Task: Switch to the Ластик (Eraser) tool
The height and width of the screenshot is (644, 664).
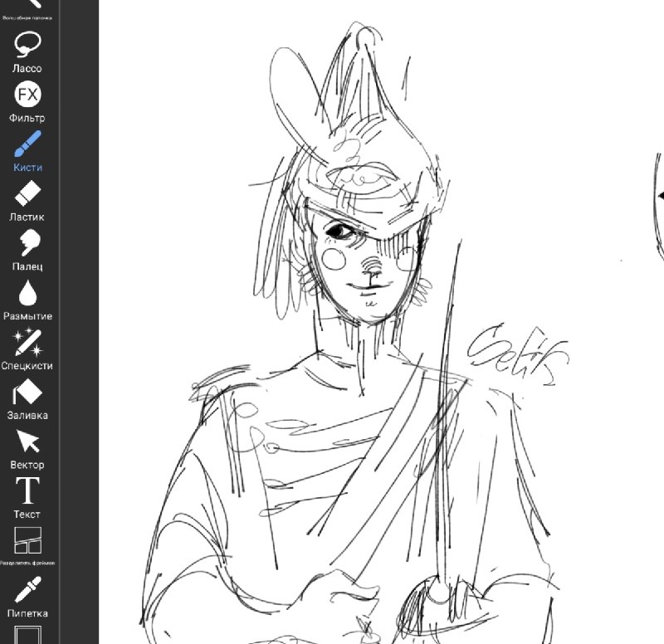Action: pyautogui.click(x=27, y=201)
